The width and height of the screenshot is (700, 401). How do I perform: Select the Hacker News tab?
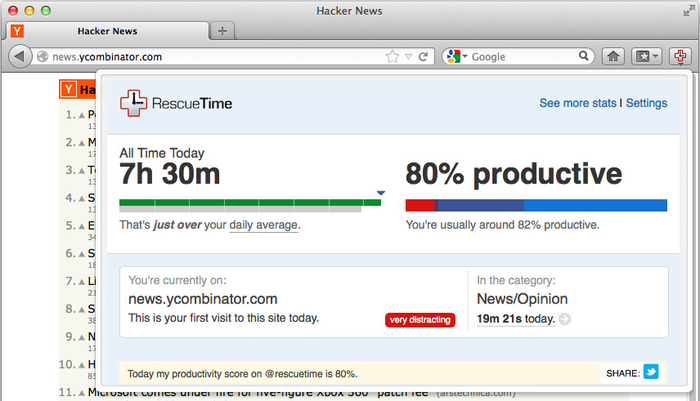click(110, 31)
